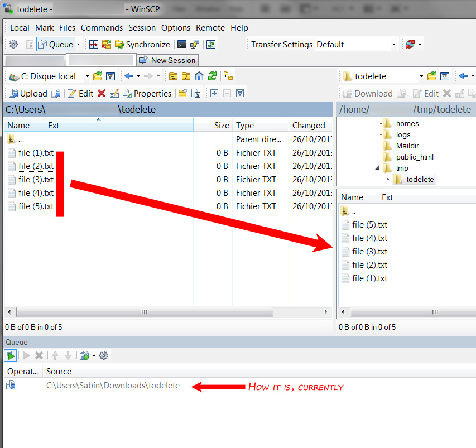
Task: Click the Synchronize toolbar button
Action: tap(142, 45)
